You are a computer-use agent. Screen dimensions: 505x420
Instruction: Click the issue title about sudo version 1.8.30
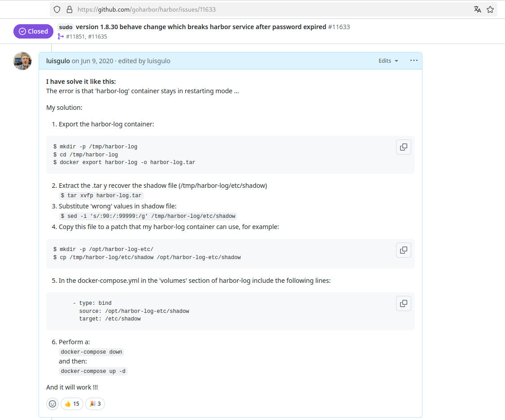click(x=192, y=27)
